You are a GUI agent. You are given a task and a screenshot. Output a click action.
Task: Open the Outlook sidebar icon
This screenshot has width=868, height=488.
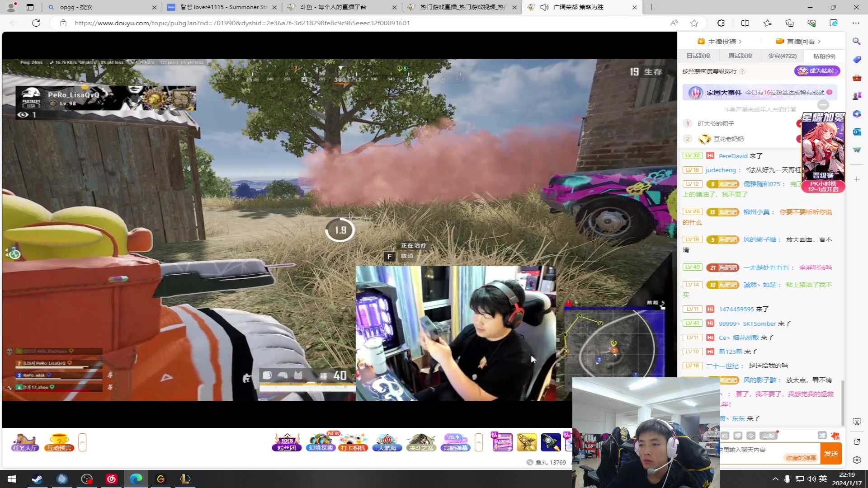pos(856,132)
